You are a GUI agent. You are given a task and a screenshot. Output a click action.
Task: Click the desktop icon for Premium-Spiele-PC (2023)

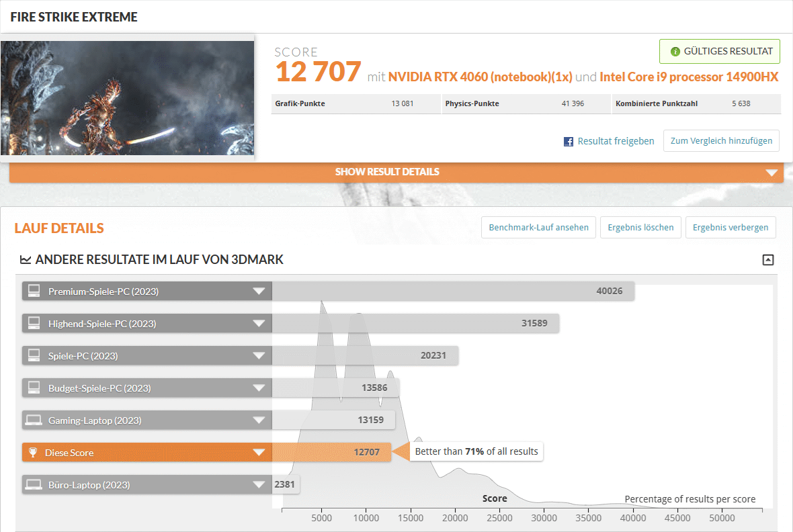(33, 292)
